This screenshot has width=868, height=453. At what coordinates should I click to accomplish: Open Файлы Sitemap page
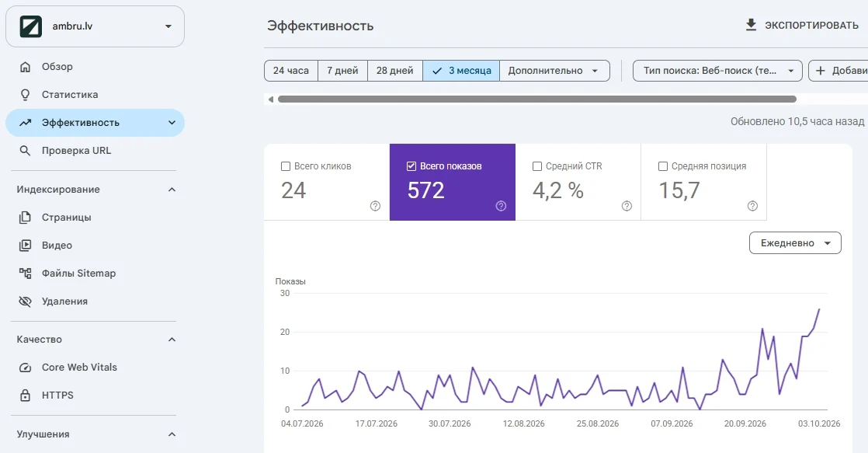pos(95,274)
